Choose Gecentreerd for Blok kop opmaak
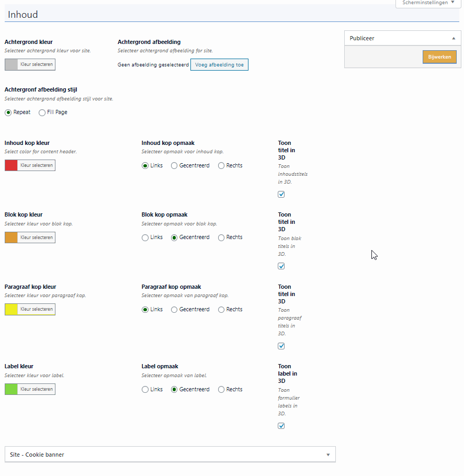Screen dimensions: 464x476 click(174, 237)
